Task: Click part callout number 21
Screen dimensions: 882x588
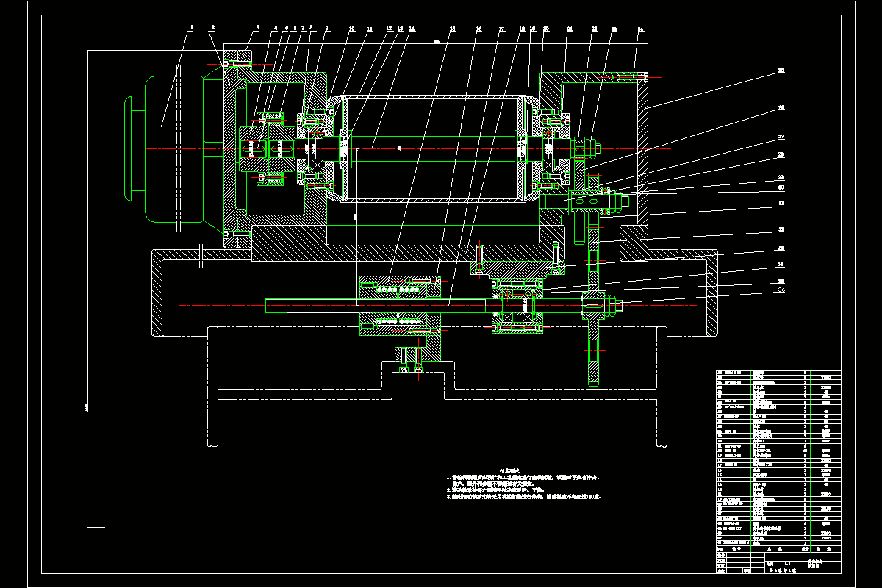Action: pyautogui.click(x=570, y=29)
